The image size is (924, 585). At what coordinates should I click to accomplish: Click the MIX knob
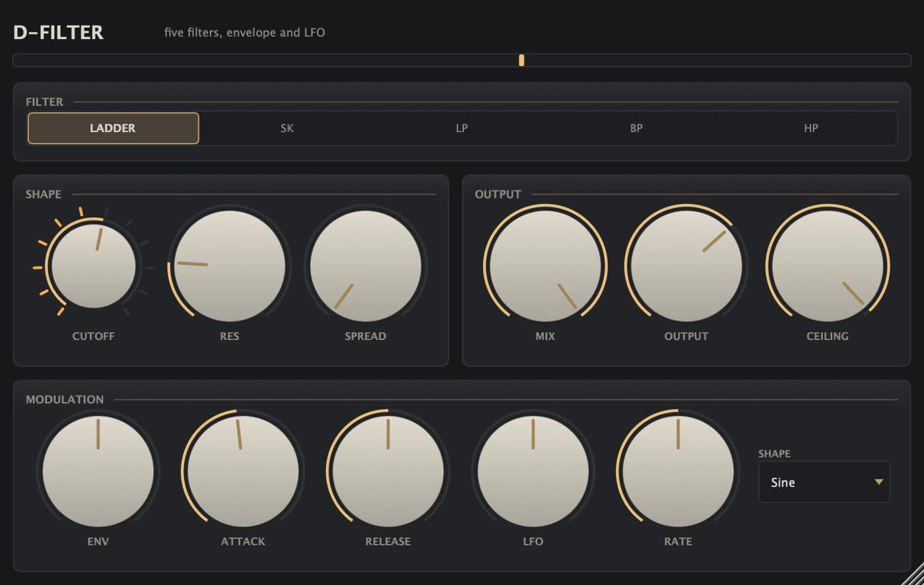[x=545, y=267]
